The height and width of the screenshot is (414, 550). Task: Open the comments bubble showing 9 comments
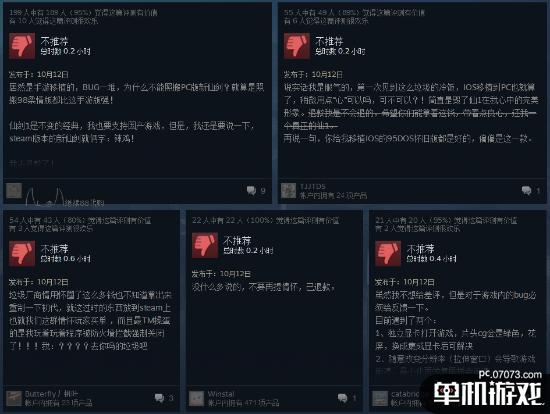[251, 191]
